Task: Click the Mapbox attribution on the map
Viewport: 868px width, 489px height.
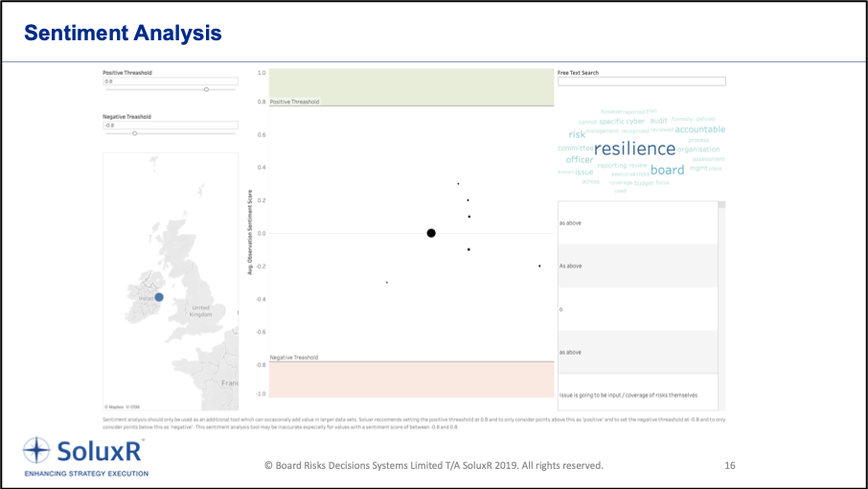Action: tap(116, 407)
